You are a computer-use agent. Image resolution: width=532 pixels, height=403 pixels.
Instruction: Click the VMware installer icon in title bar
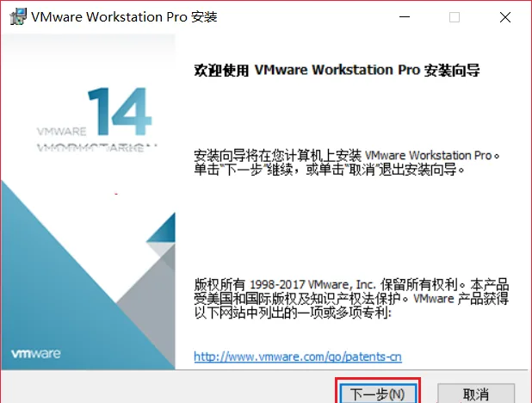point(17,16)
